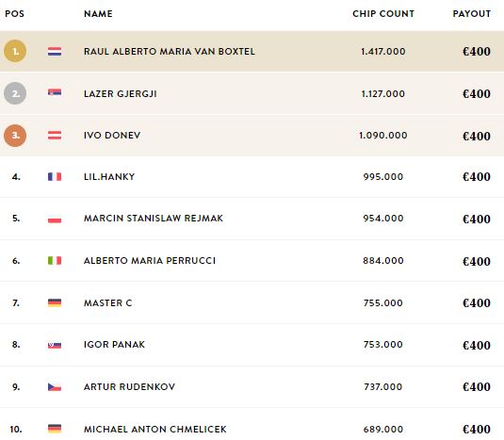Click the POS column header
The image size is (504, 440).
coord(14,14)
